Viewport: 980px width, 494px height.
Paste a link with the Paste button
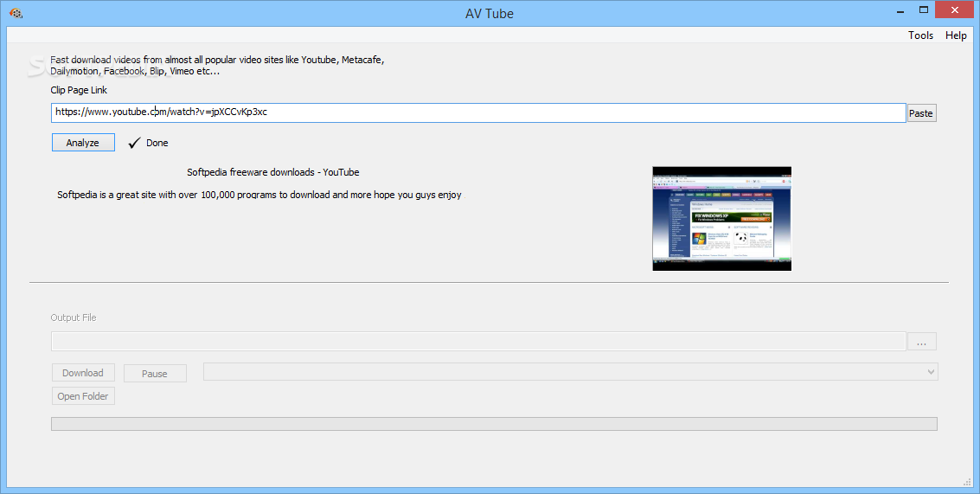tap(921, 113)
